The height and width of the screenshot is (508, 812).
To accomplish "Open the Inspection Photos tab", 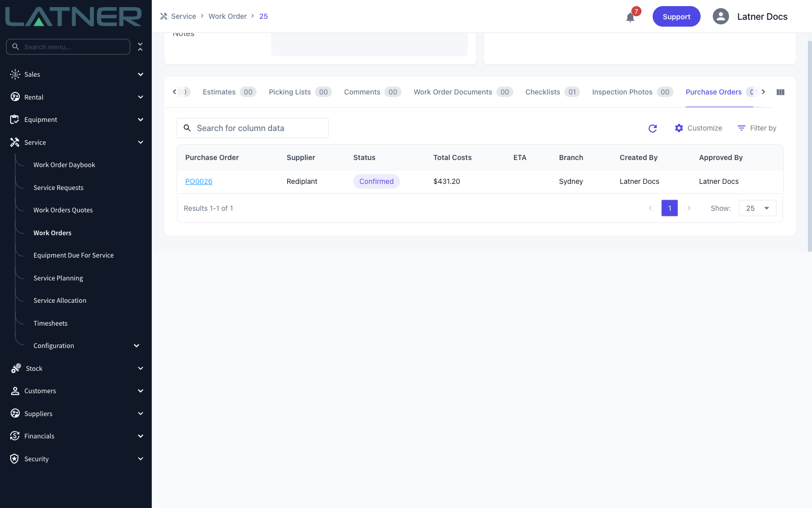I will click(632, 92).
